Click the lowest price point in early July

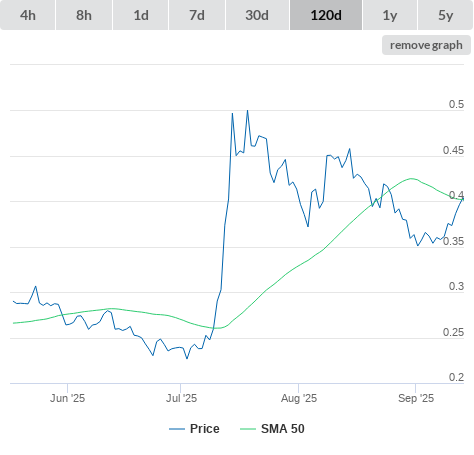pyautogui.click(x=187, y=359)
